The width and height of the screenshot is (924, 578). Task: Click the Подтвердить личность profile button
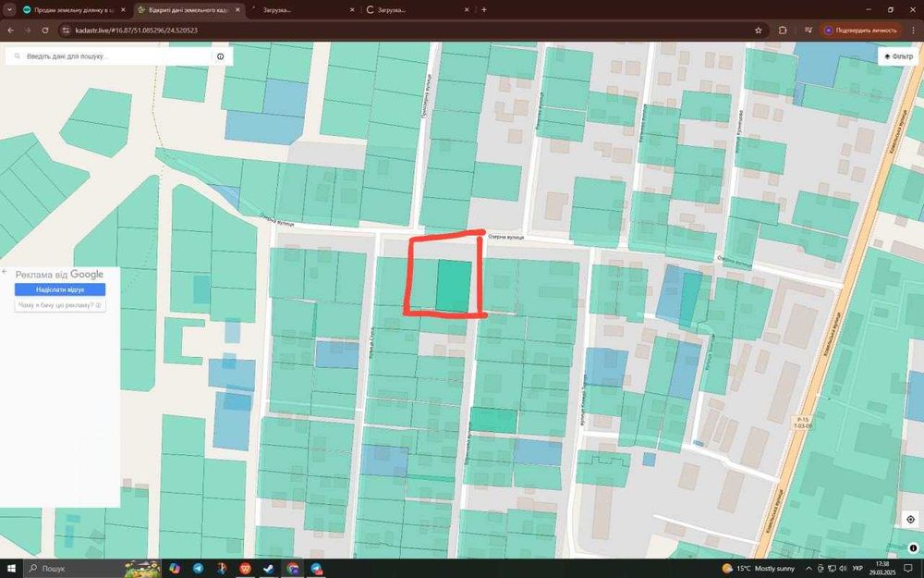pos(861,30)
